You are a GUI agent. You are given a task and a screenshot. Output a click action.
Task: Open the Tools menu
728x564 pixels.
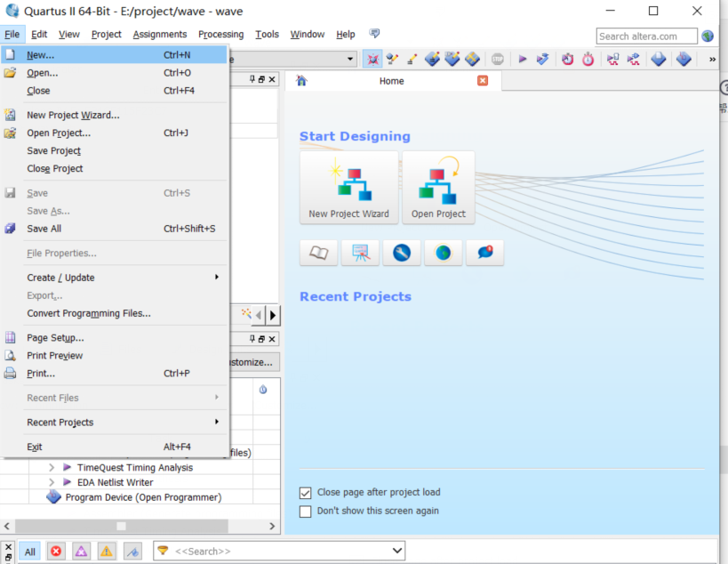(267, 35)
